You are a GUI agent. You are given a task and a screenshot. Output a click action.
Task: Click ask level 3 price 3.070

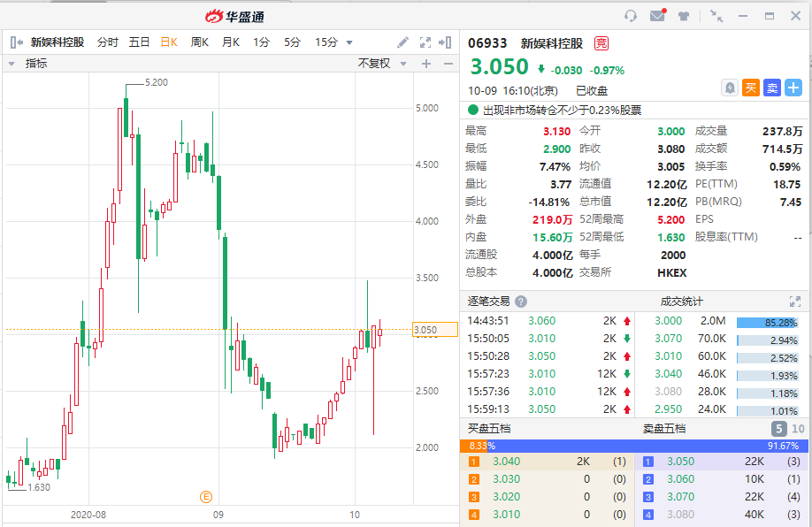pos(680,496)
